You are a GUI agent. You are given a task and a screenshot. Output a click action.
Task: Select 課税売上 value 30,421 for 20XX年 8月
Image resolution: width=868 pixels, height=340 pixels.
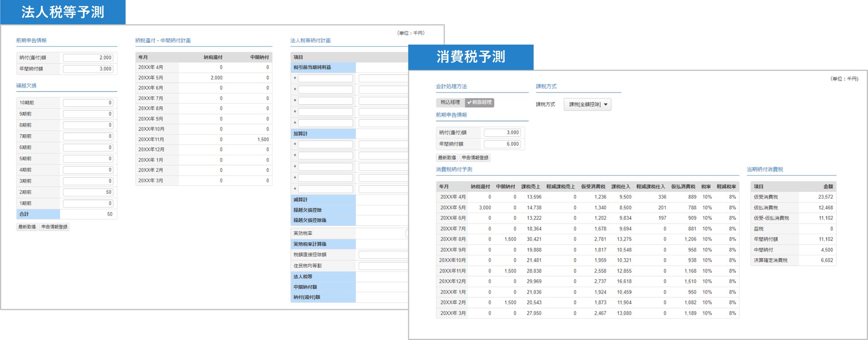pos(534,239)
